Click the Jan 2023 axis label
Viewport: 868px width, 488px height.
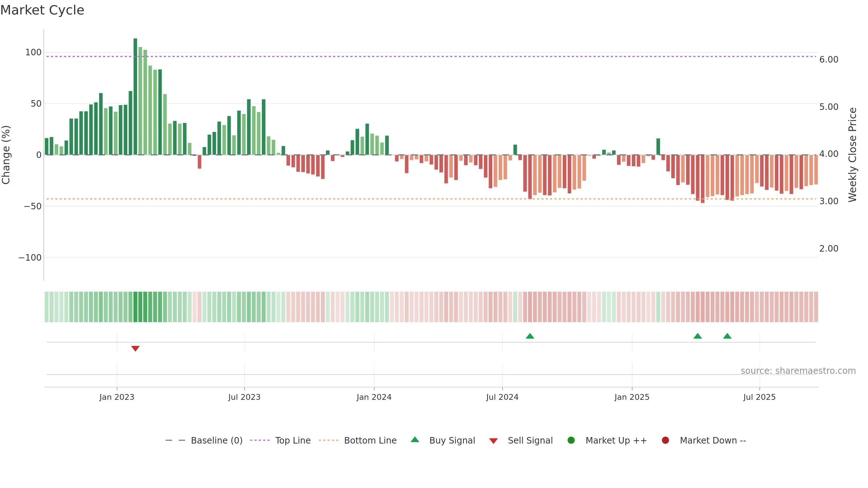coord(117,397)
